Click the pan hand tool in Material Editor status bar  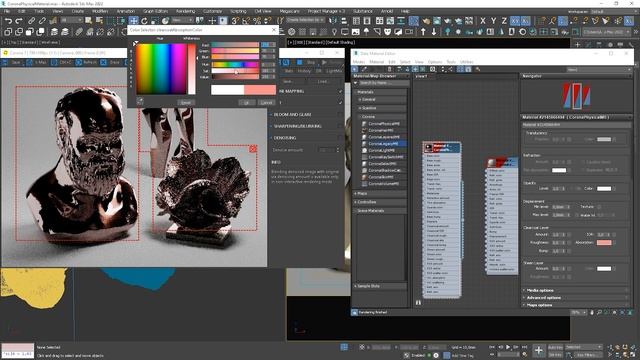(592, 313)
